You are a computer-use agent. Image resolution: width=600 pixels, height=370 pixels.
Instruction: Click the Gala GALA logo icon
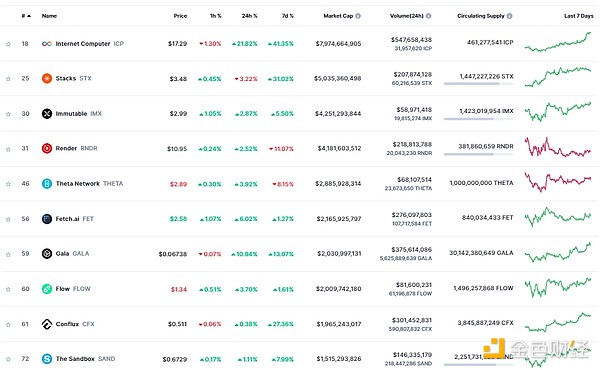pyautogui.click(x=47, y=254)
